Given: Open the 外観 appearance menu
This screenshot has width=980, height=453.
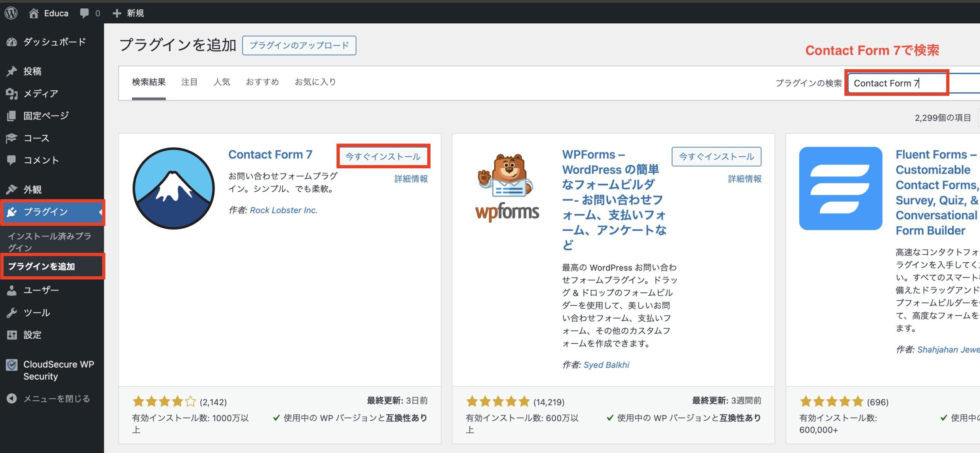Looking at the screenshot, I should pos(32,189).
